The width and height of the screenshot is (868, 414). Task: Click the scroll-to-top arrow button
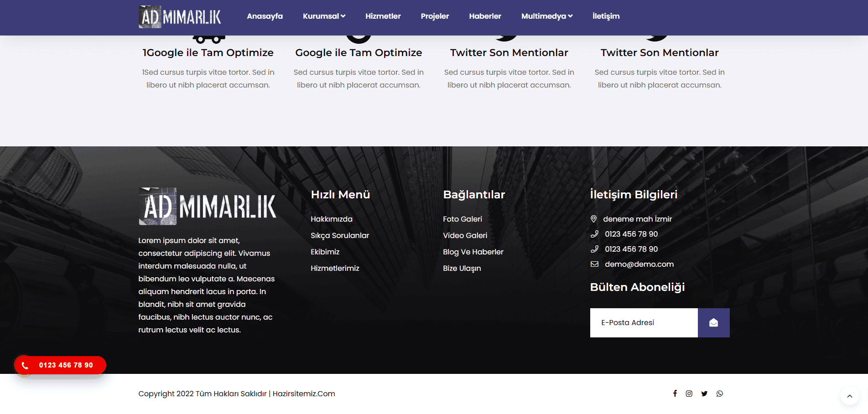click(x=849, y=396)
